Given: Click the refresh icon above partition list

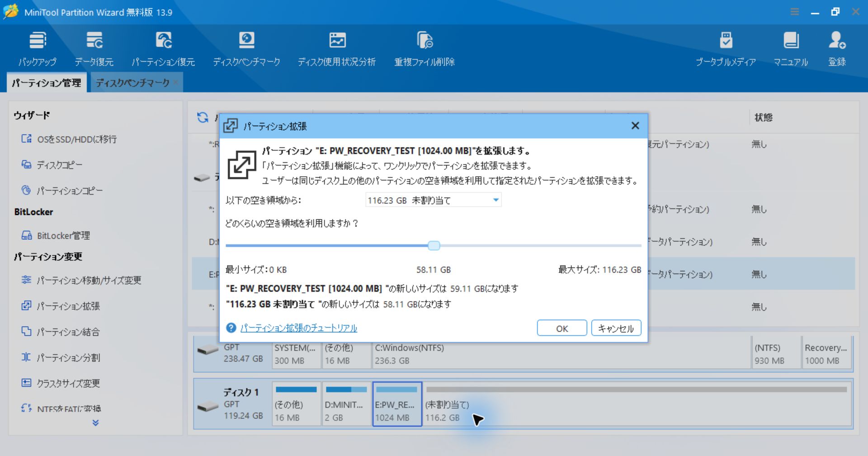Looking at the screenshot, I should coord(203,118).
